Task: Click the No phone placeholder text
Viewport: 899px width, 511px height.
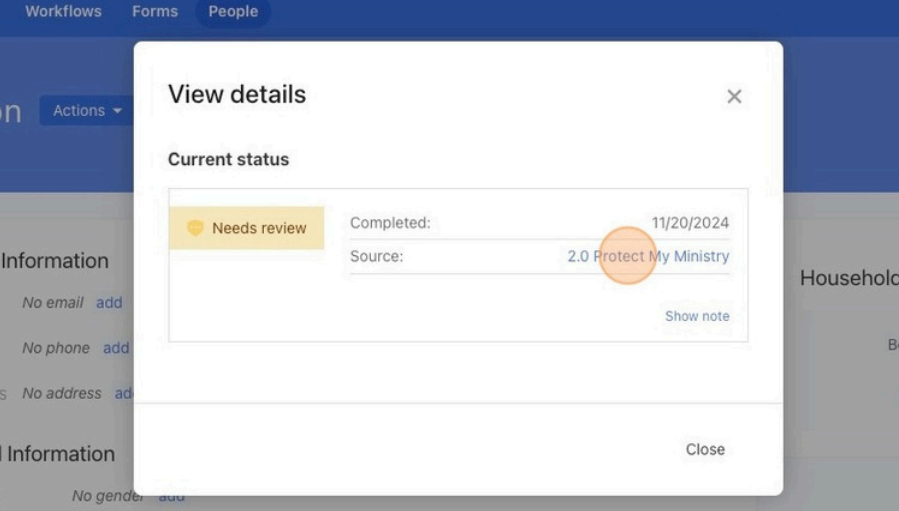Action: coord(56,348)
